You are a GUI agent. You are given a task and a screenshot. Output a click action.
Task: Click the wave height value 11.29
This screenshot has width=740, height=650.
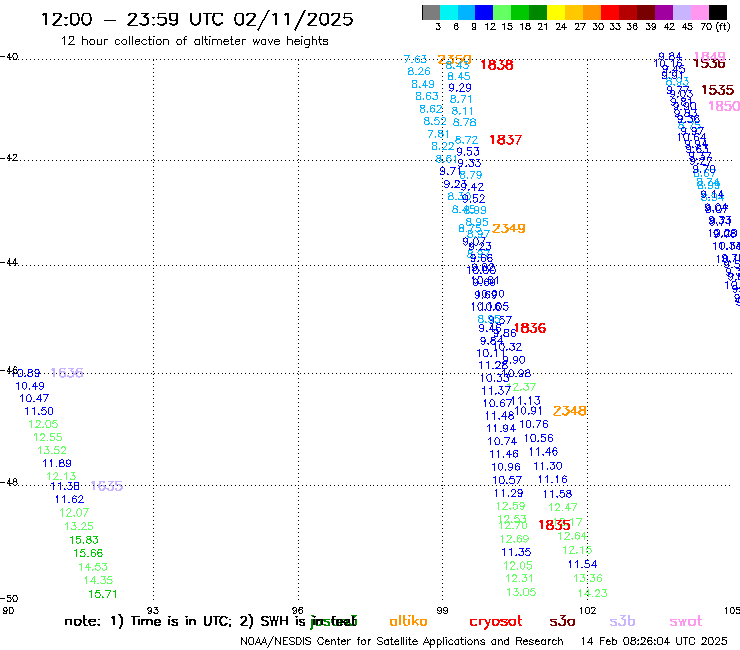coord(508,493)
